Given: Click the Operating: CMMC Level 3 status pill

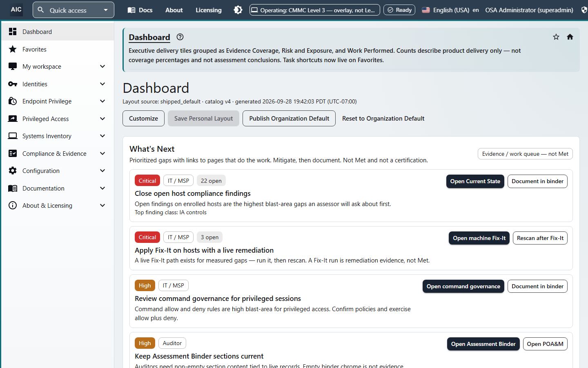Looking at the screenshot, I should click(x=315, y=10).
